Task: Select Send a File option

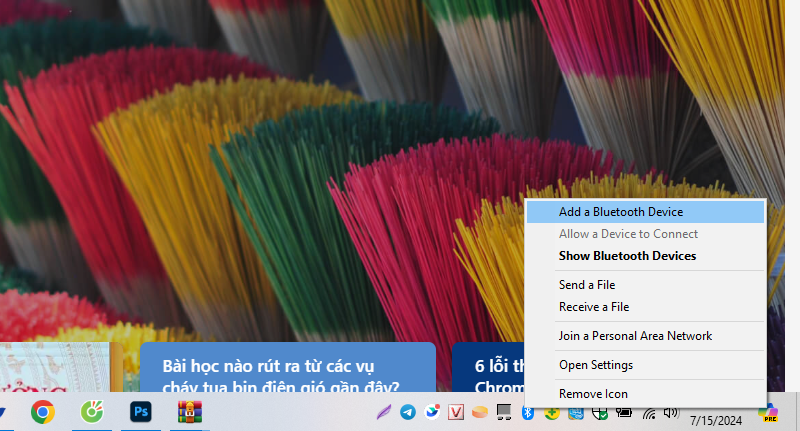Action: [x=587, y=285]
